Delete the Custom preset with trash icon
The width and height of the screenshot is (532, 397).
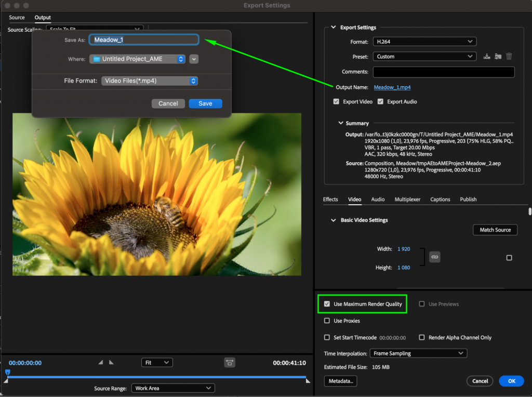tap(509, 56)
